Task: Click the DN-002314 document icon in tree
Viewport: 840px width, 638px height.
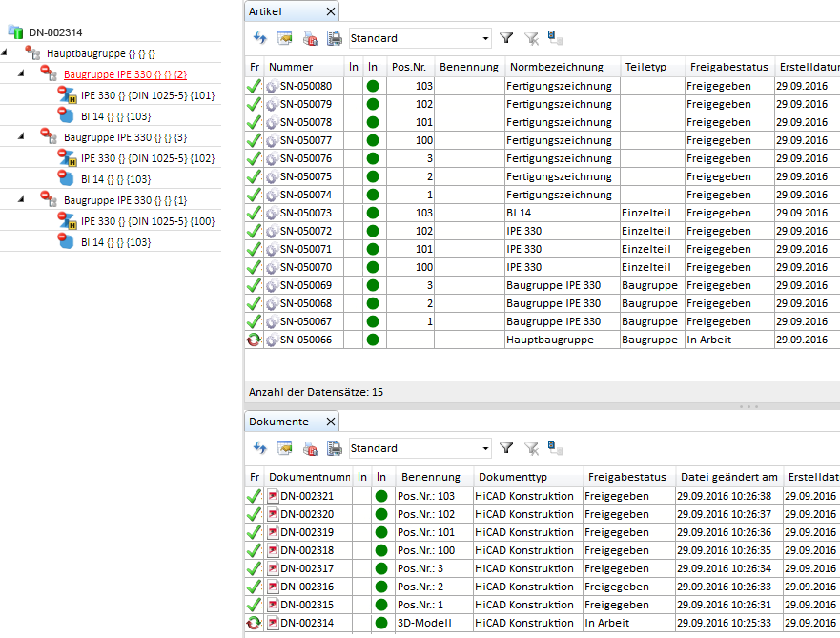Action: point(15,32)
